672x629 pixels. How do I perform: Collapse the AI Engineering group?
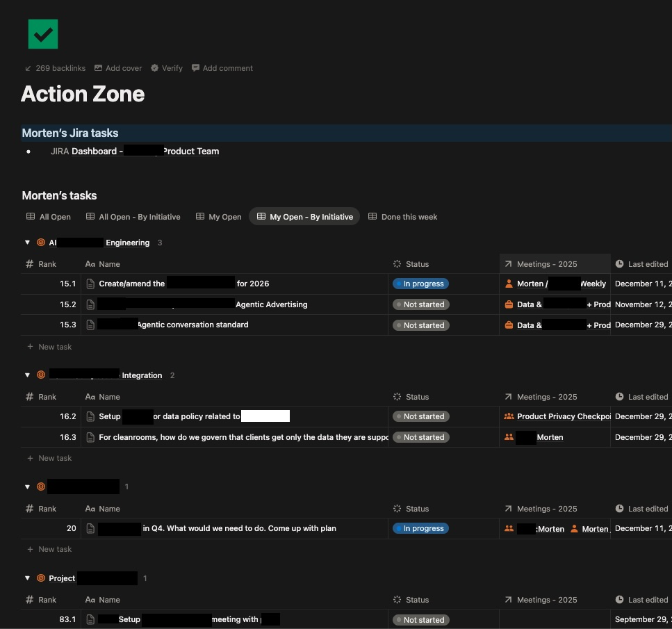point(28,243)
